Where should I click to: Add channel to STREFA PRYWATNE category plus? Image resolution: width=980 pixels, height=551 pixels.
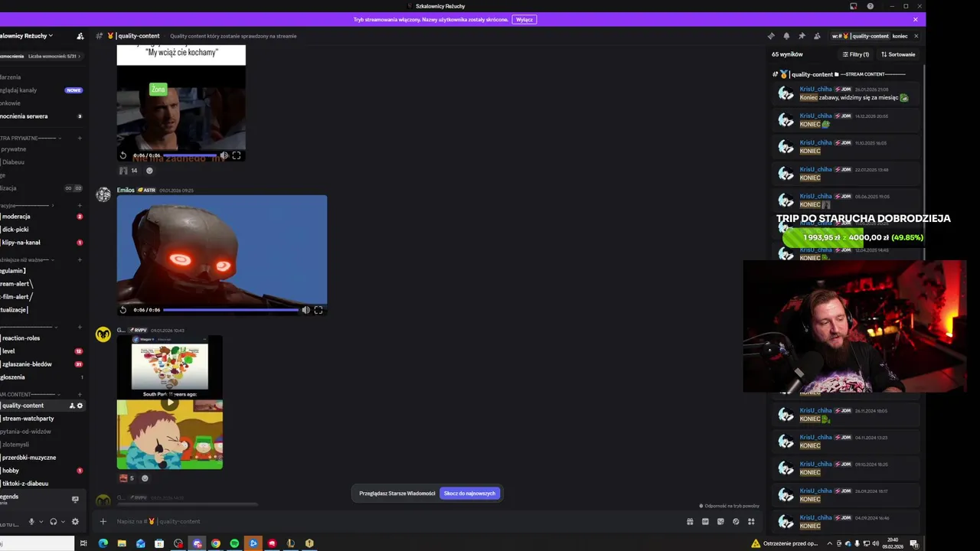click(x=80, y=139)
